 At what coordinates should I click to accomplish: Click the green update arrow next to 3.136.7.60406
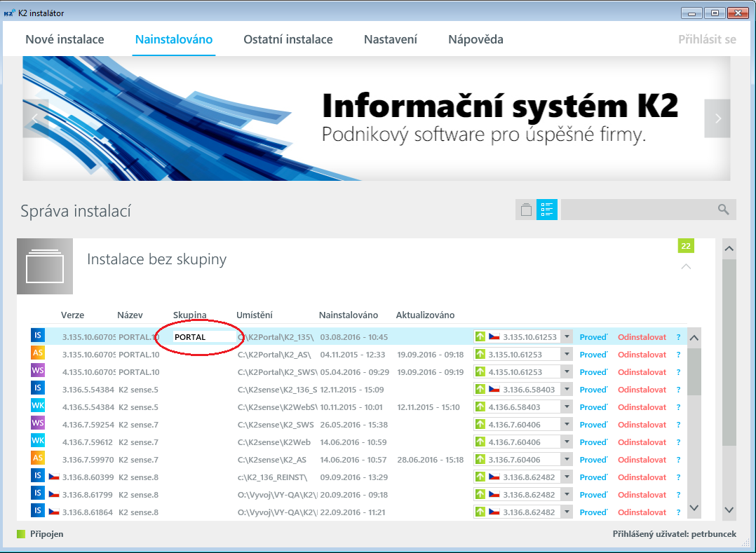pyautogui.click(x=480, y=460)
